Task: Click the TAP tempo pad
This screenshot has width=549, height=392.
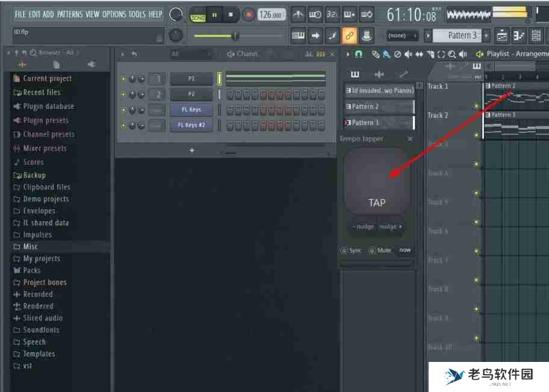Action: [377, 182]
